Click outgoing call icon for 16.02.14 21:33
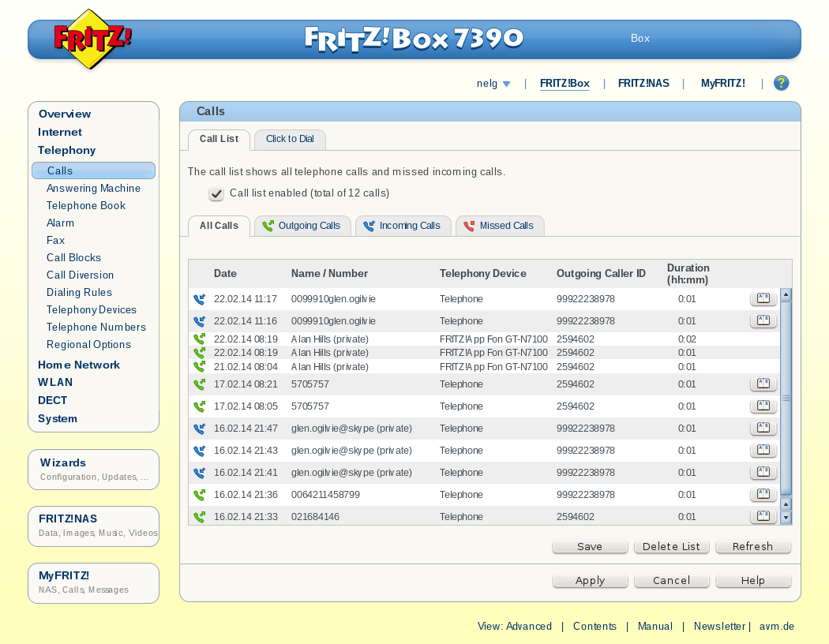 tap(199, 517)
